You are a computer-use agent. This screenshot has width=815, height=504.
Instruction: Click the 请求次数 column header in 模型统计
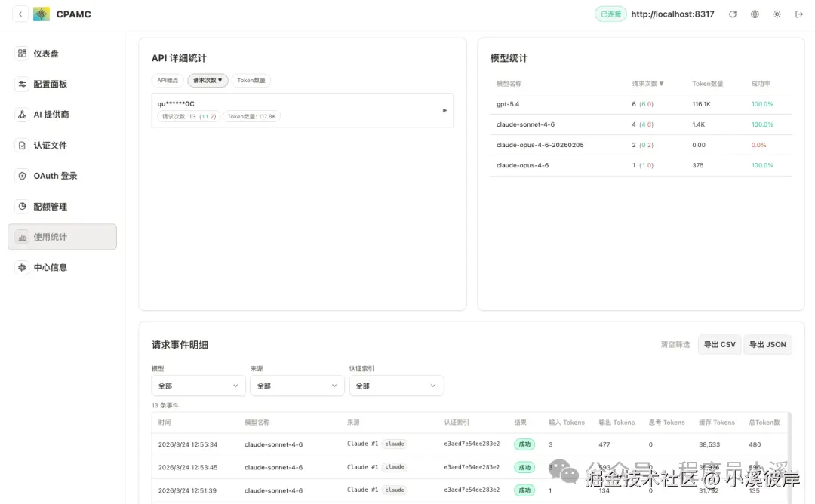647,83
